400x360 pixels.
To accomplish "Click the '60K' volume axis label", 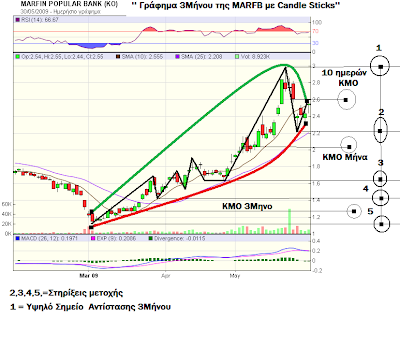I will tap(7, 204).
